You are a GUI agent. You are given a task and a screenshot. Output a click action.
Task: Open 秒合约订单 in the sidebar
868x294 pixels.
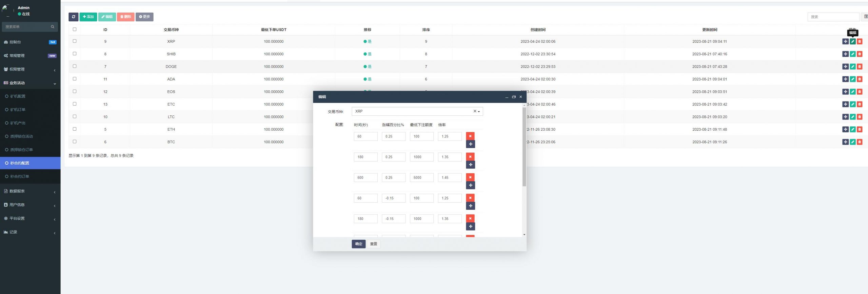point(20,177)
